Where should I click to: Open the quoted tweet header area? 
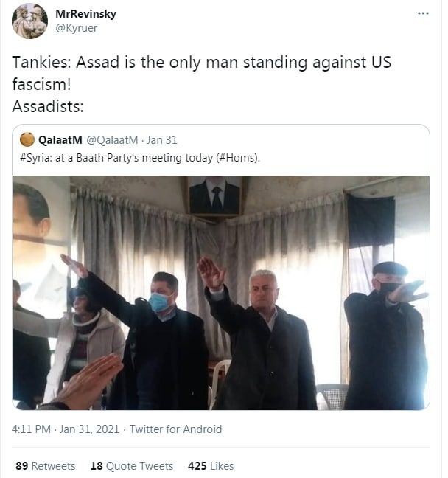(x=221, y=150)
